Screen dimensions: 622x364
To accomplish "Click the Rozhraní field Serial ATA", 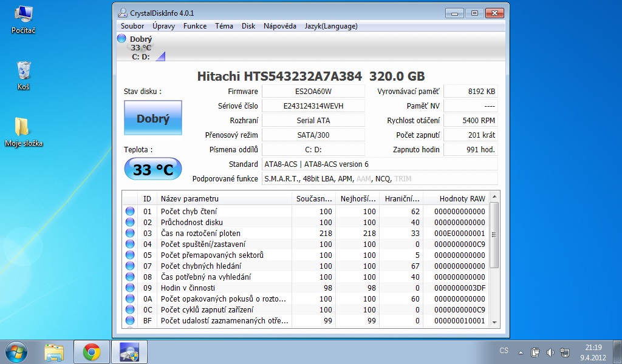I will [x=313, y=120].
